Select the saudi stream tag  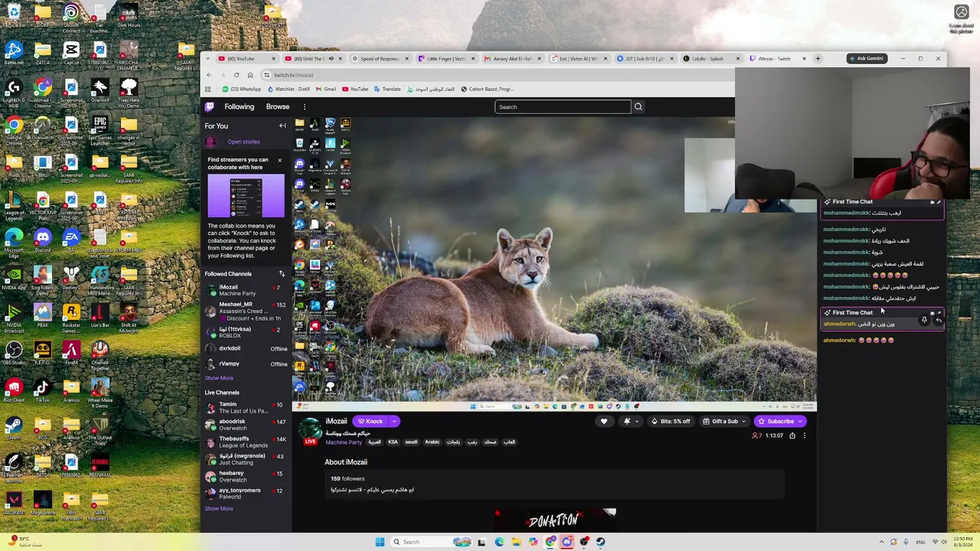coord(411,442)
